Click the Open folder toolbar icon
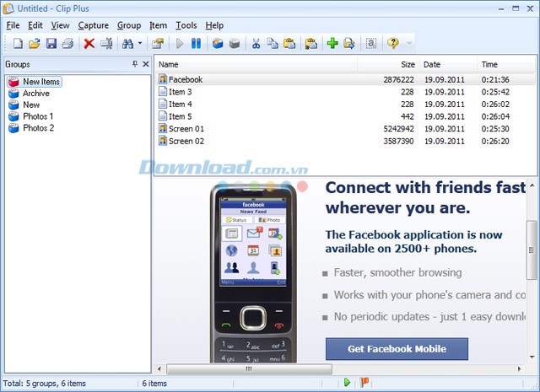 click(x=35, y=43)
